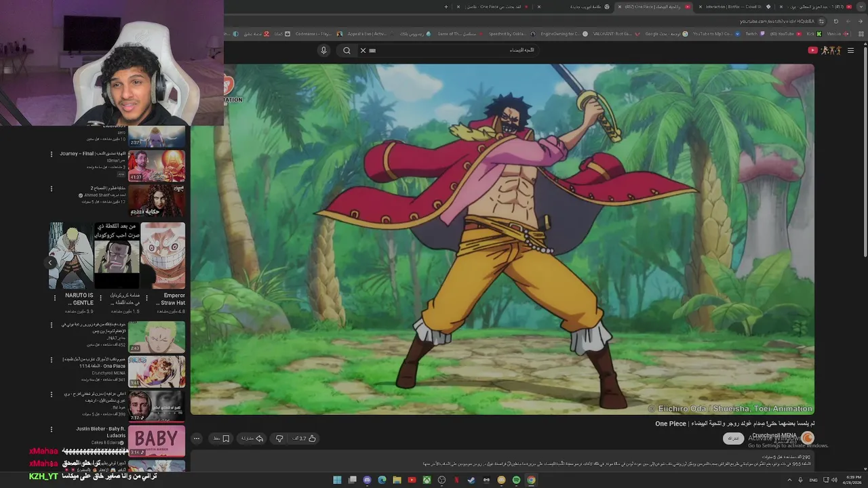This screenshot has height=488, width=868.
Task: Open the Crocodile short in the middle
Action: (117, 256)
